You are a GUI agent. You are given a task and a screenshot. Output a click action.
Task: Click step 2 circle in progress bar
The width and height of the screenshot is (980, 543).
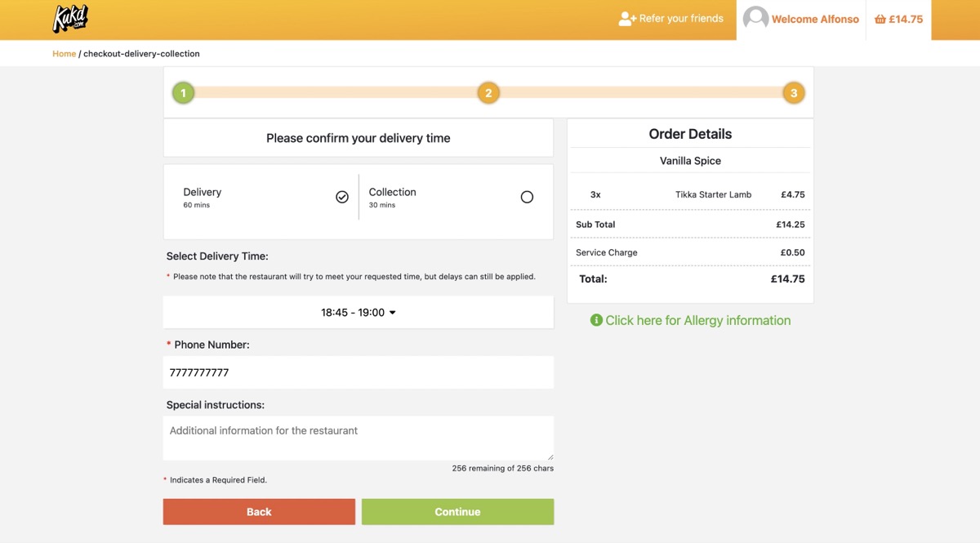tap(488, 92)
